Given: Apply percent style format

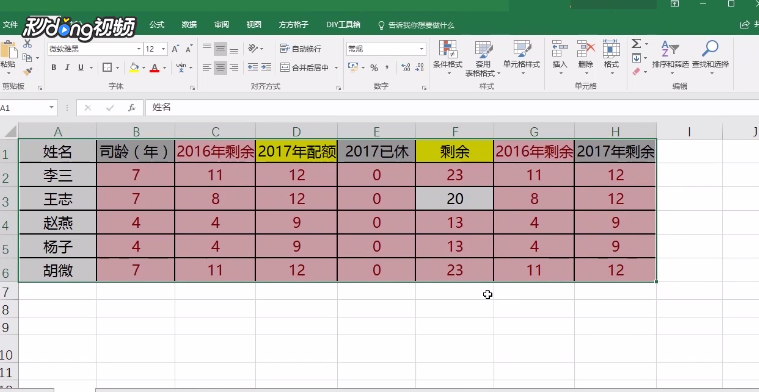Looking at the screenshot, I should tap(374, 68).
